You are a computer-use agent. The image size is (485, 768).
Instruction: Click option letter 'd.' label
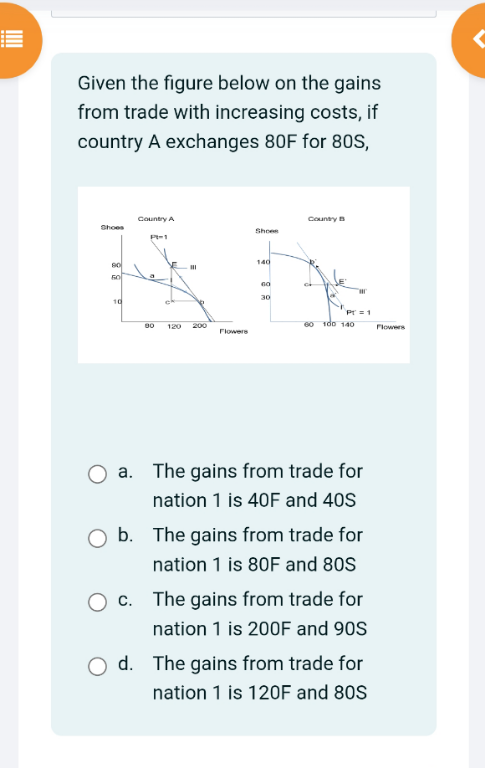125,664
